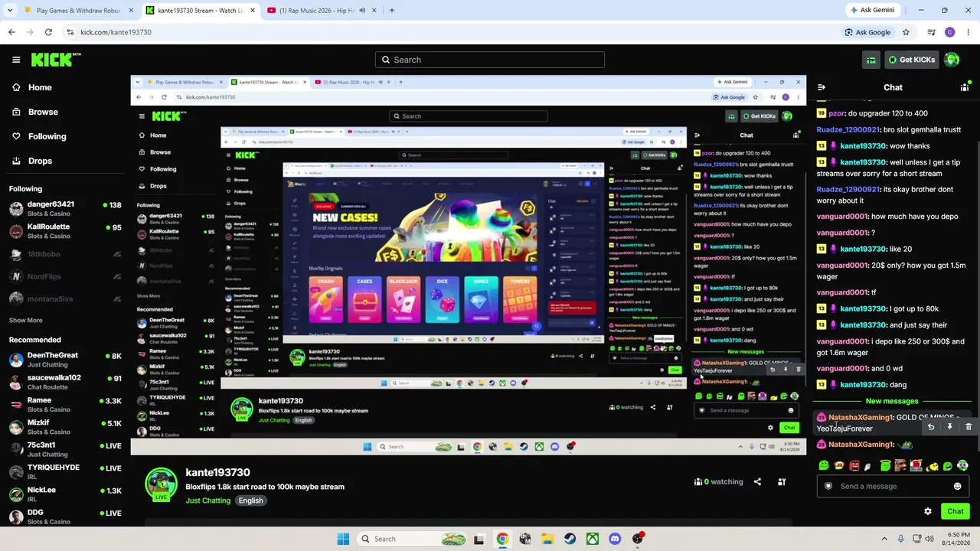
Task: Show the chat viewers list icon
Action: (965, 88)
